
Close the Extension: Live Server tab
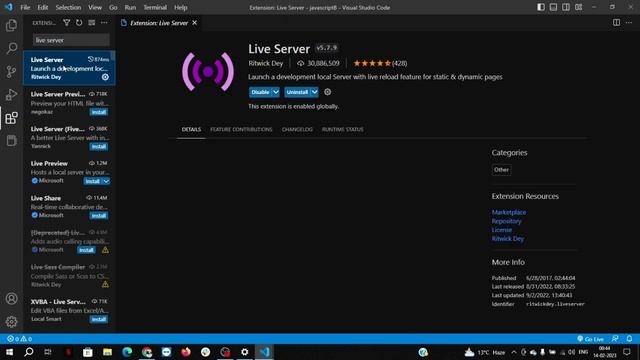point(195,23)
